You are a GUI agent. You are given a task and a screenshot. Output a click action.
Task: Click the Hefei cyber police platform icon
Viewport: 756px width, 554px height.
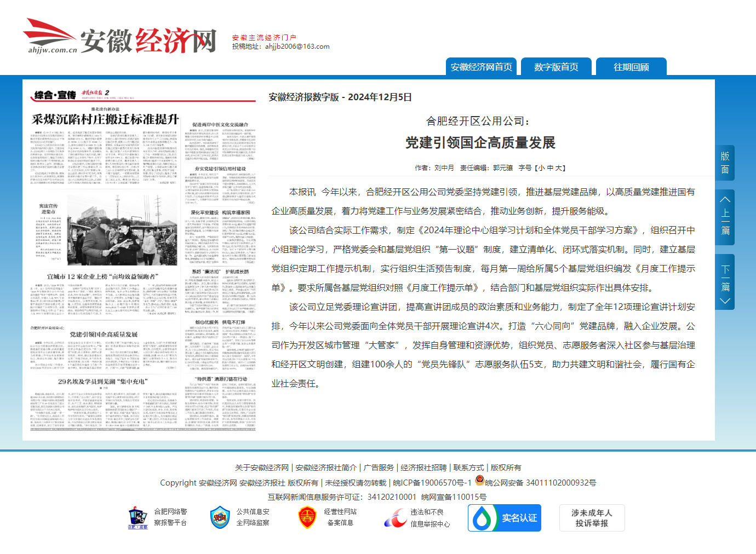pyautogui.click(x=138, y=517)
